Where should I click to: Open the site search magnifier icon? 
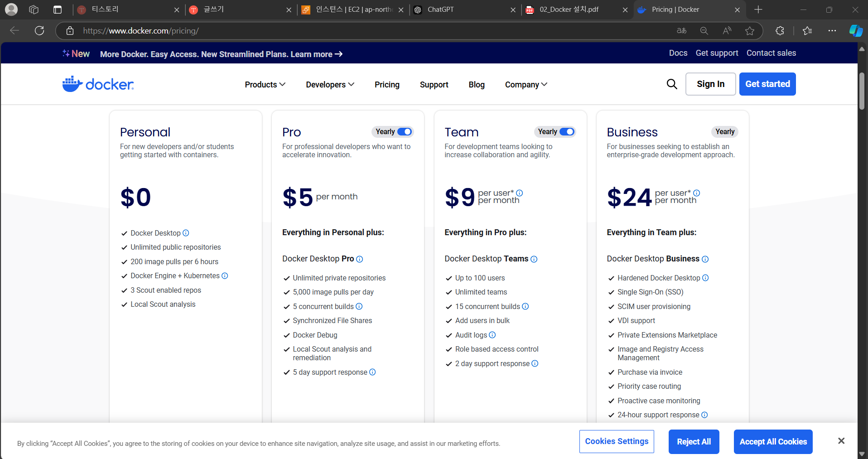[x=672, y=84]
